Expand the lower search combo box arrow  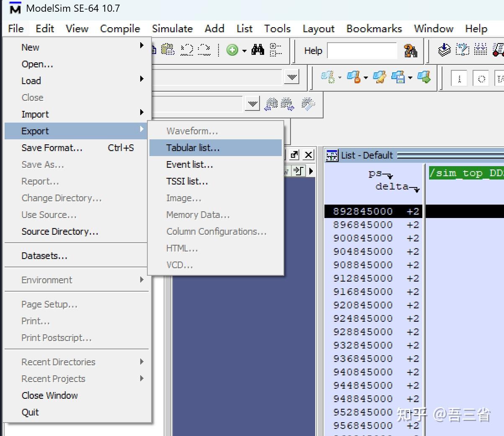[x=252, y=103]
